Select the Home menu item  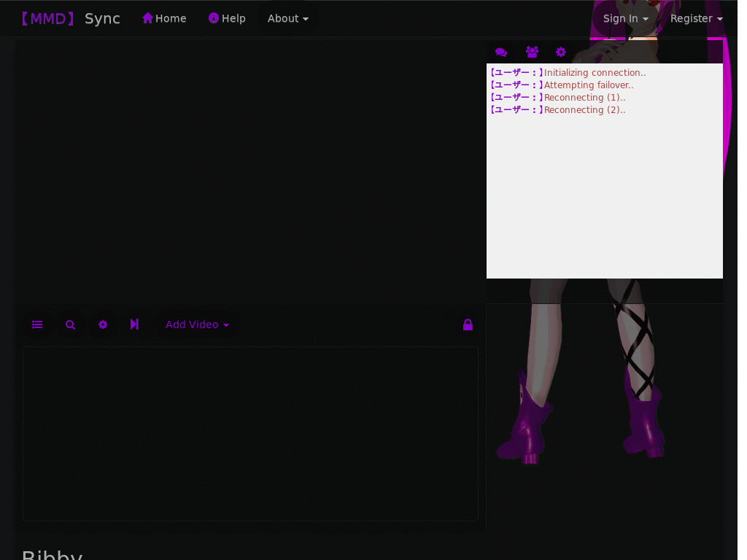coord(164,18)
